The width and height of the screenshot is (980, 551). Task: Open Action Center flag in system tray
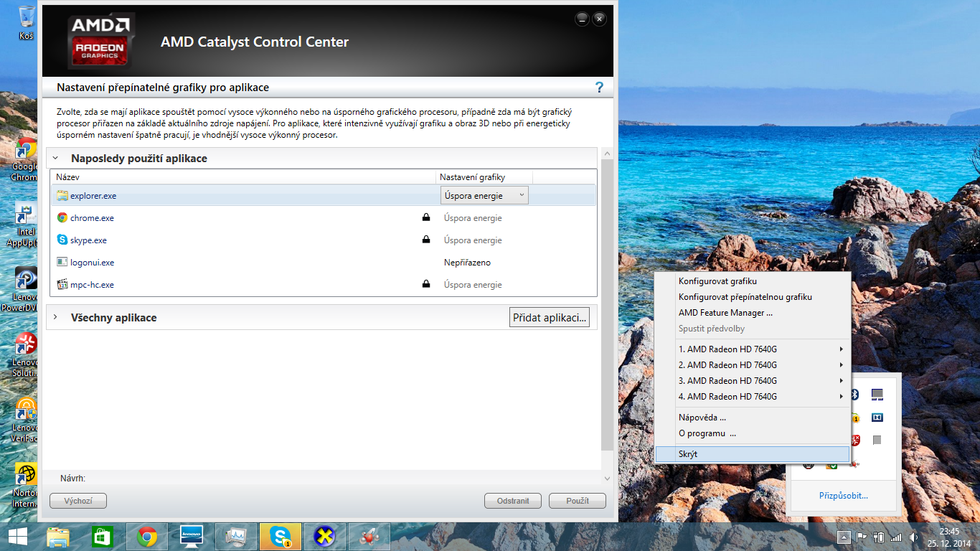click(x=861, y=537)
